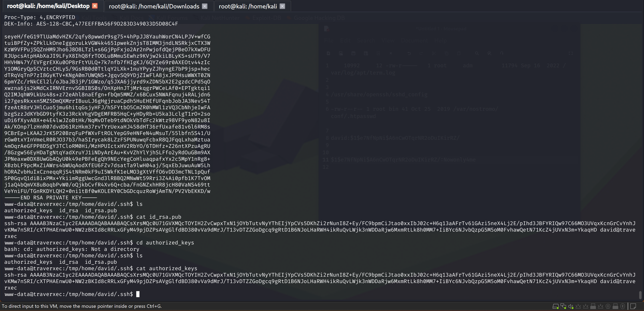
Task: Click the VM sound card speaker icon
Action: [571, 306]
